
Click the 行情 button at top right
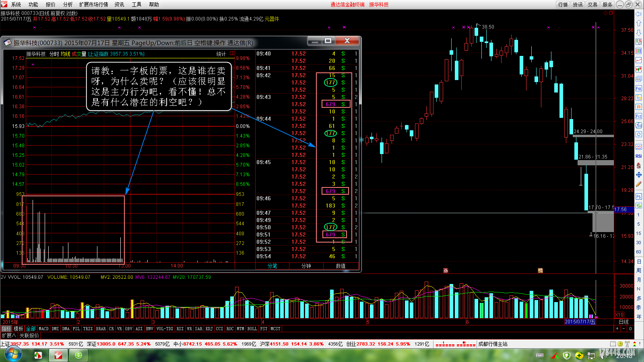point(563,4)
